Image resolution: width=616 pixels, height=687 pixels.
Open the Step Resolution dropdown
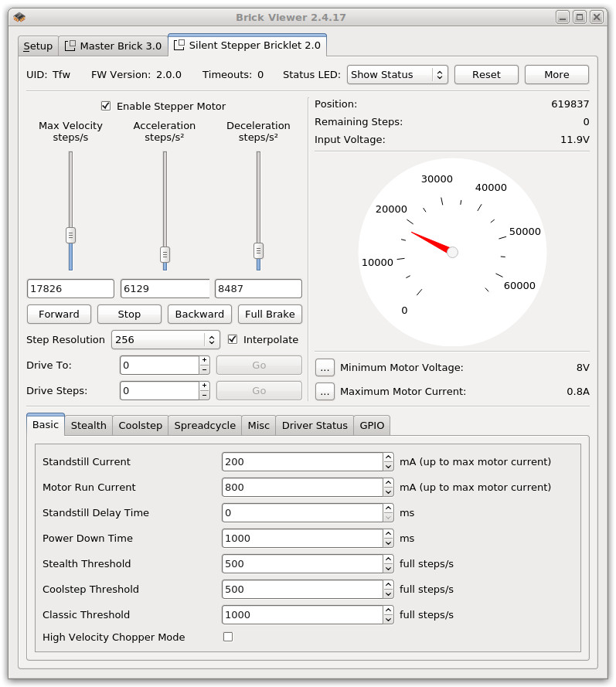[165, 339]
